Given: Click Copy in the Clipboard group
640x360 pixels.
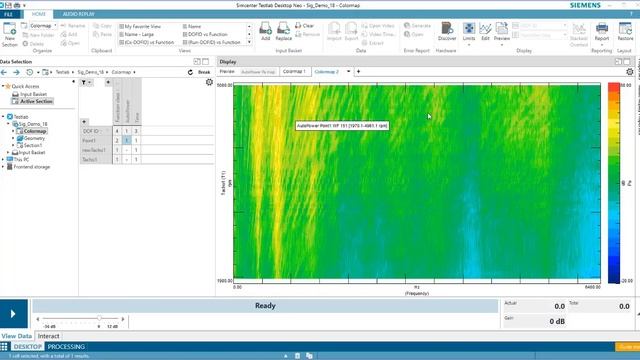Looking at the screenshot, I should (102, 26).
